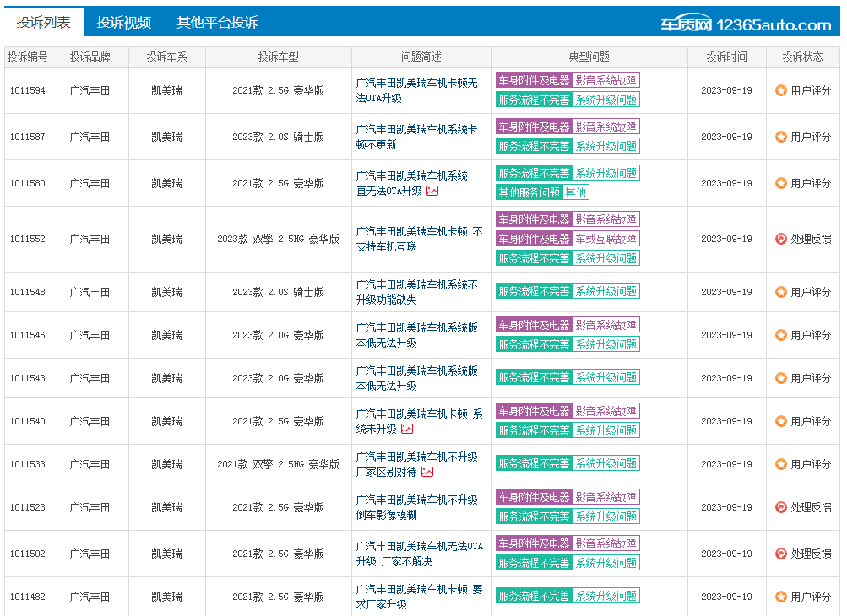Open complaint 车机无法OTA升级 厂家不解决
This screenshot has width=847, height=616.
point(419,554)
